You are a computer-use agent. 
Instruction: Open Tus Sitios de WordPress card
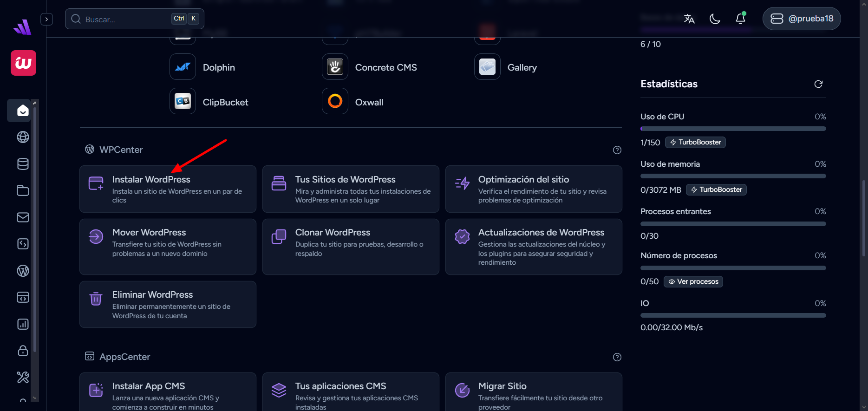(x=351, y=189)
